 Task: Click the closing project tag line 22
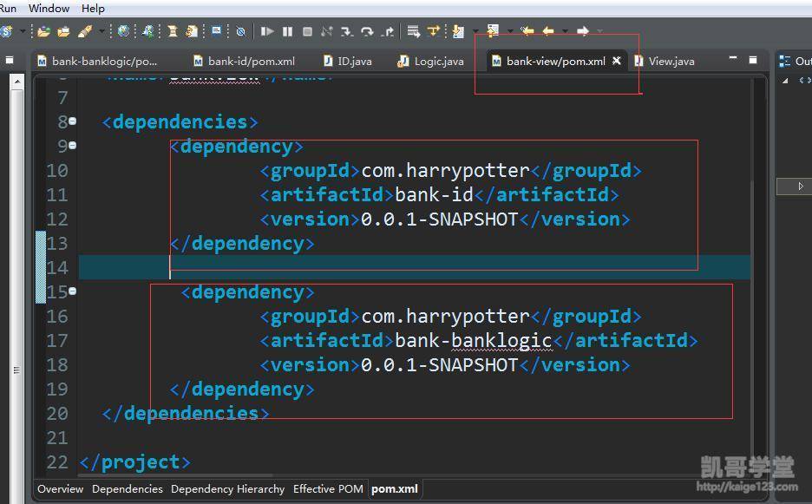coord(135,462)
